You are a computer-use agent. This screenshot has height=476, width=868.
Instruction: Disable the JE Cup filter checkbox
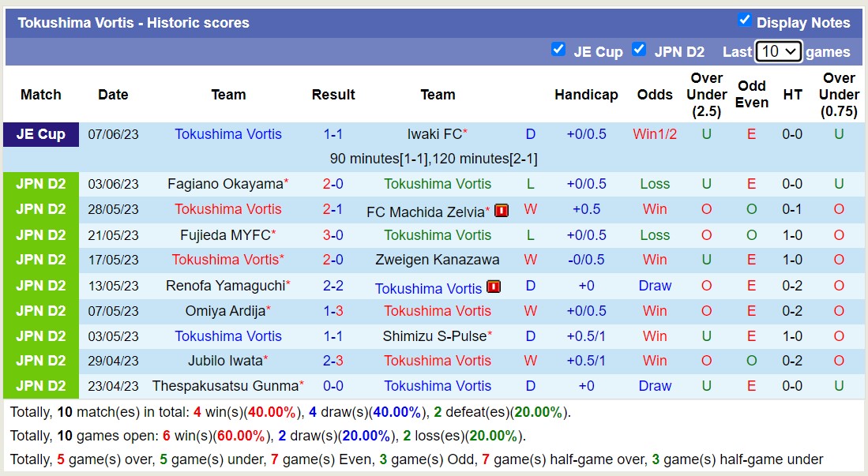pos(558,50)
